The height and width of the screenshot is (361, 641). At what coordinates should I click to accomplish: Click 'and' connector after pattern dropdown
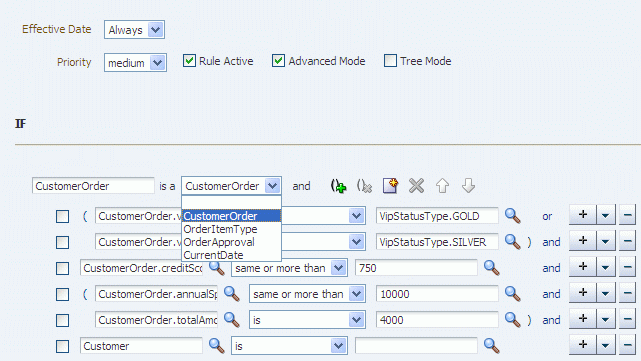[301, 186]
